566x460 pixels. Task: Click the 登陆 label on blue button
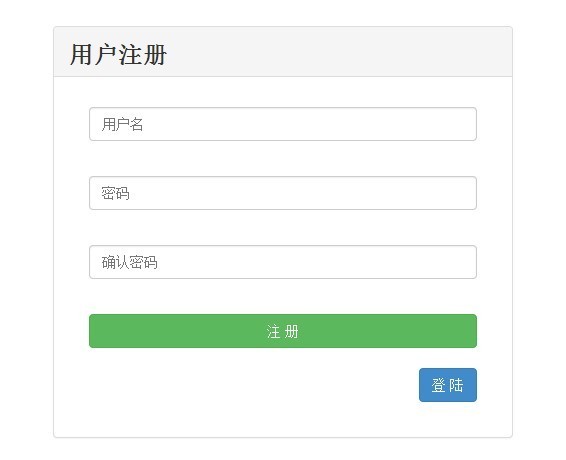click(448, 385)
